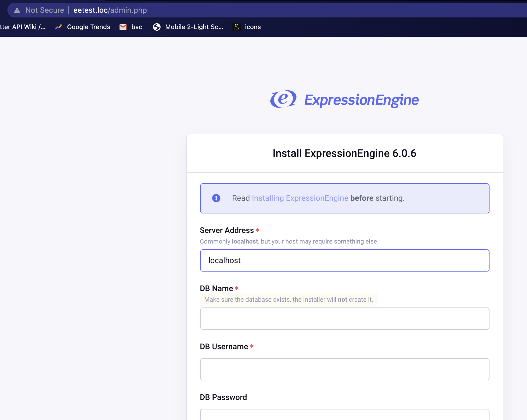The width and height of the screenshot is (527, 420).
Task: Open the Twitter API Wiki bookmark
Action: pyautogui.click(x=23, y=27)
